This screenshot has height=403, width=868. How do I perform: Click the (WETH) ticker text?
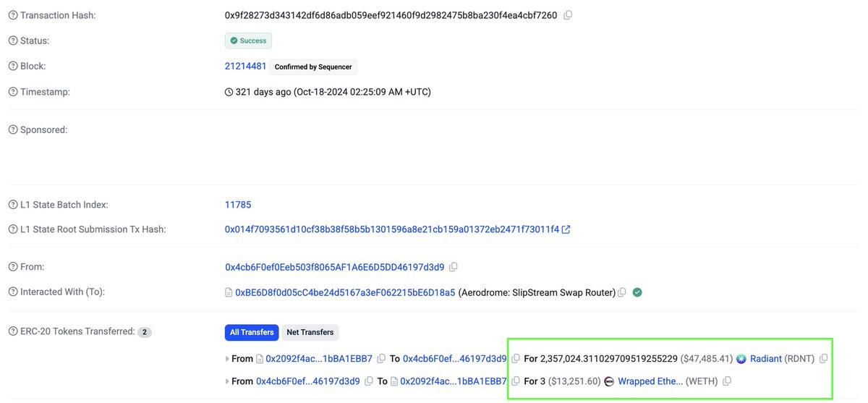click(702, 381)
